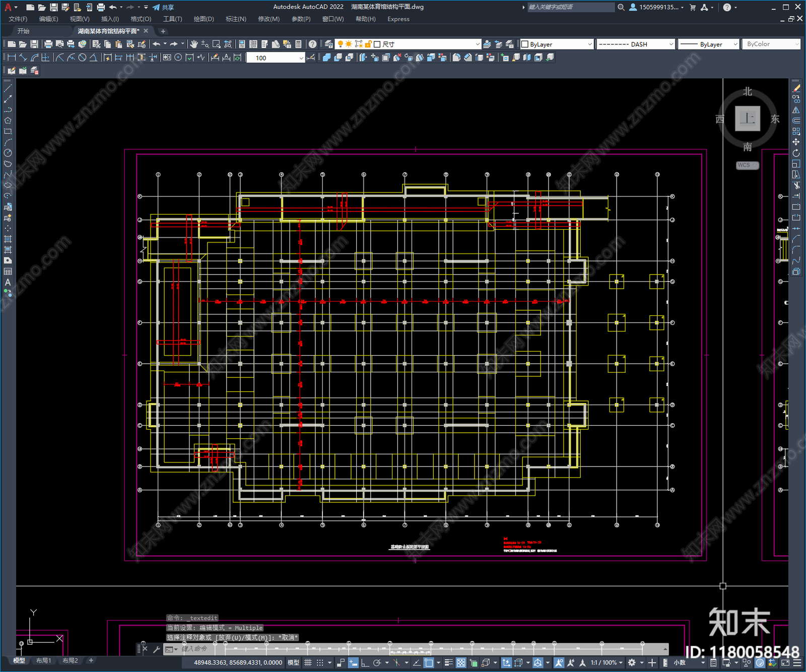Expand Quick Access Toolbar customize arrow
The height and width of the screenshot is (672, 806).
146,7
